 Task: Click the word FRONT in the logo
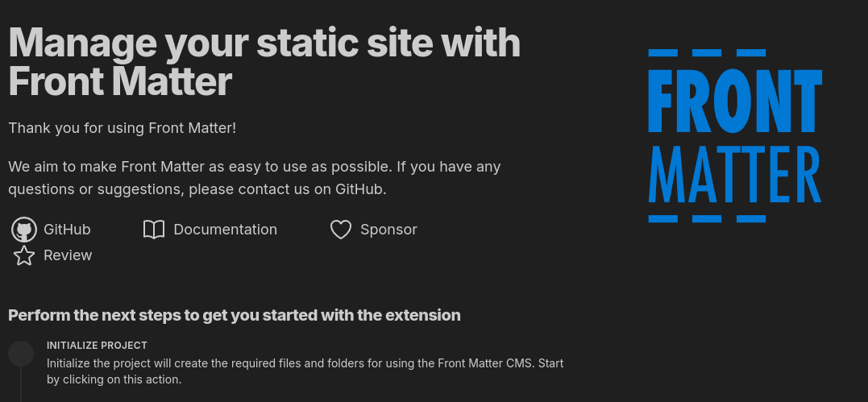click(735, 100)
